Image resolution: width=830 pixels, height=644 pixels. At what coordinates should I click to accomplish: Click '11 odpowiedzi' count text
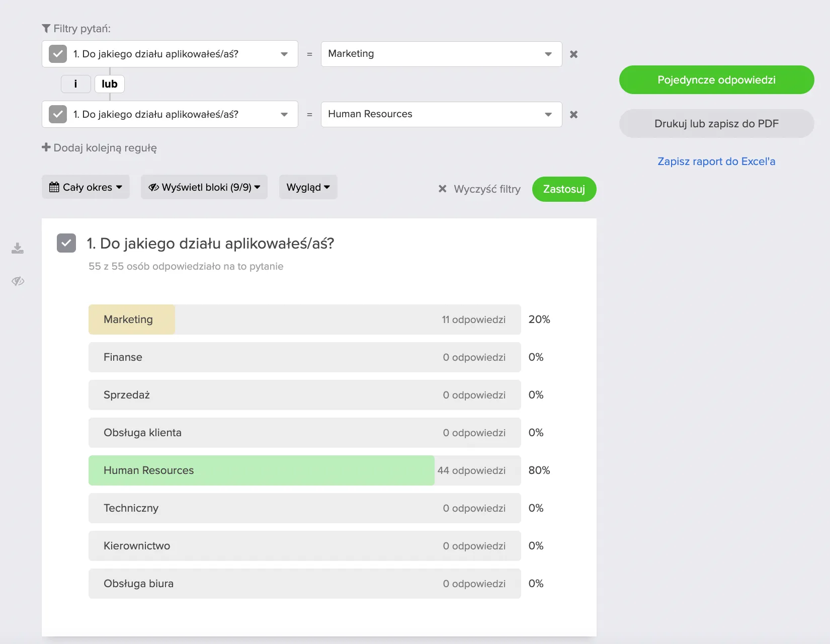pos(474,319)
